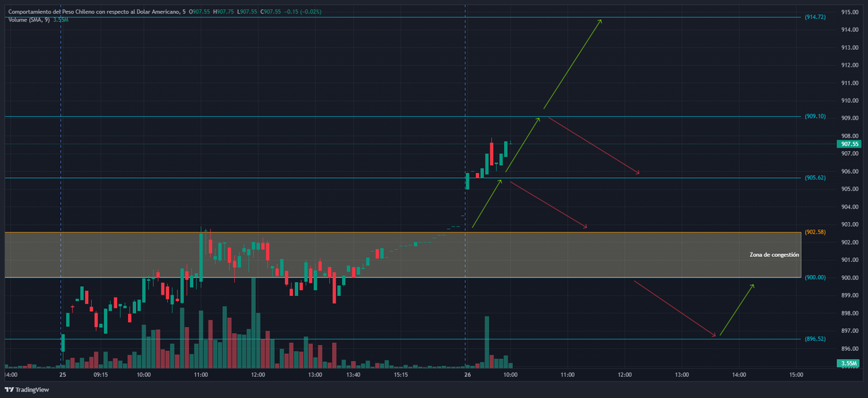
Task: Click the 913.00 price axis tick
Action: tap(849, 47)
